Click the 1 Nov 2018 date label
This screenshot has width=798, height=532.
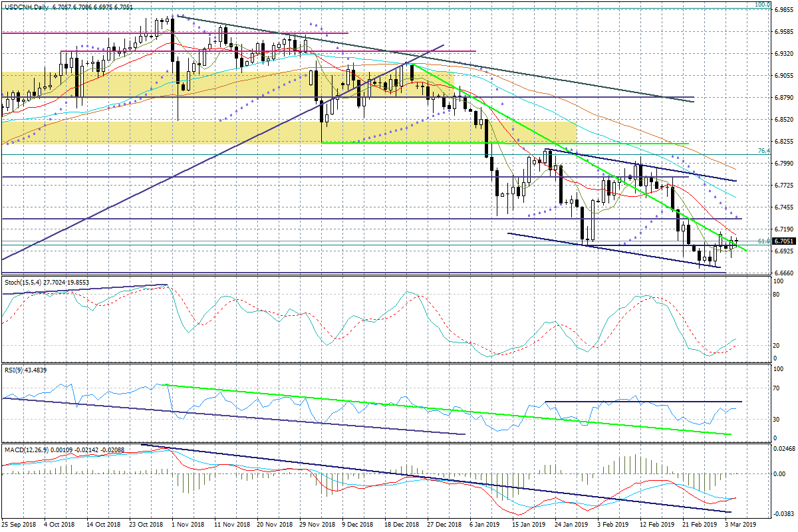(189, 525)
